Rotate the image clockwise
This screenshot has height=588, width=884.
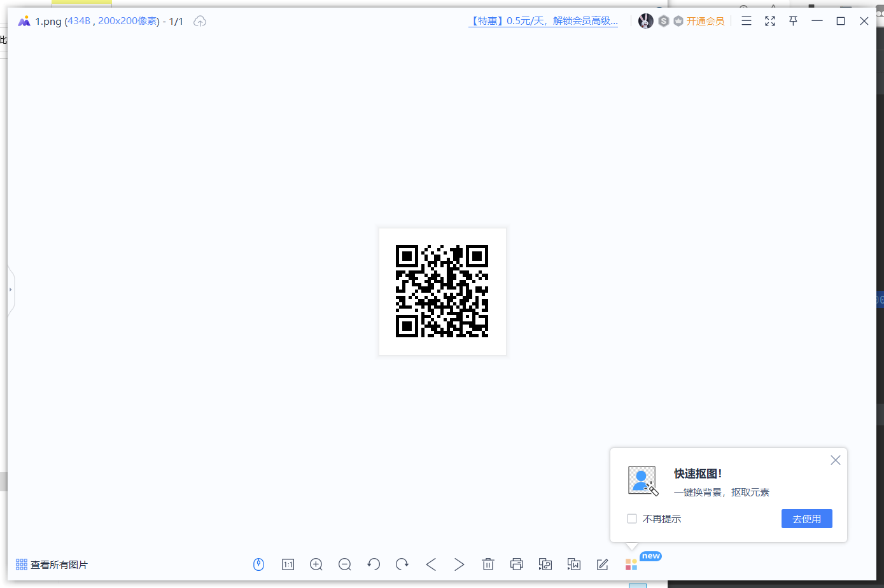click(402, 564)
